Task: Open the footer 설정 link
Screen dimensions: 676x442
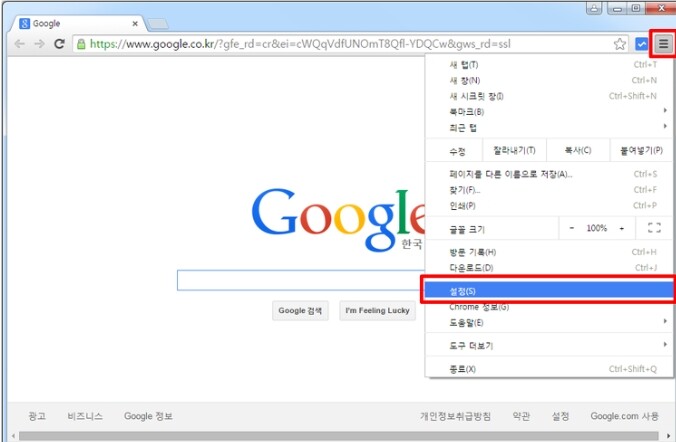Action: pos(560,416)
